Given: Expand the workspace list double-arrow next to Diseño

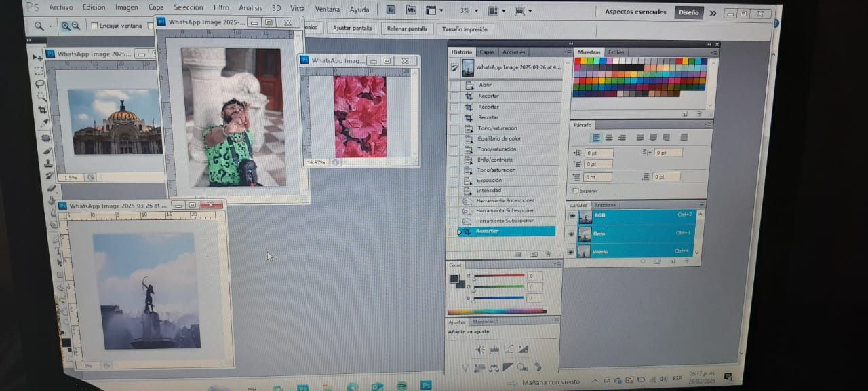Looking at the screenshot, I should coord(713,12).
